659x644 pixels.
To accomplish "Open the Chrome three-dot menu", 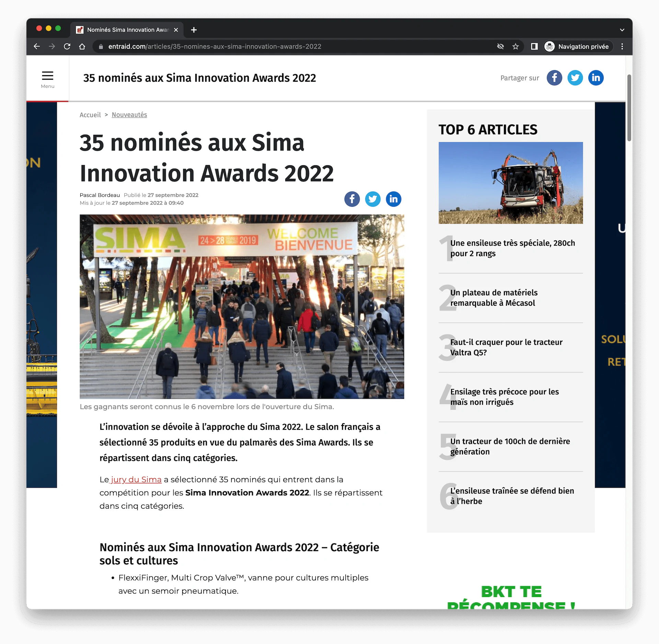I will (622, 47).
